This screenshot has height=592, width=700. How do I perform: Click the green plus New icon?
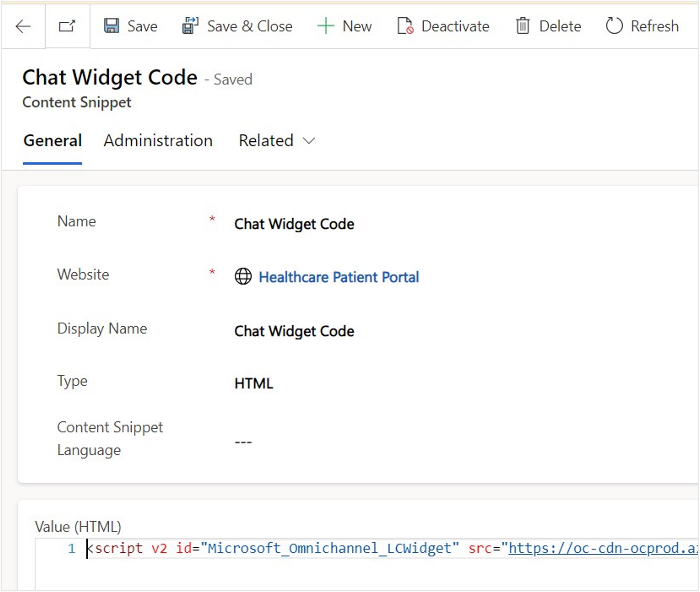point(326,26)
